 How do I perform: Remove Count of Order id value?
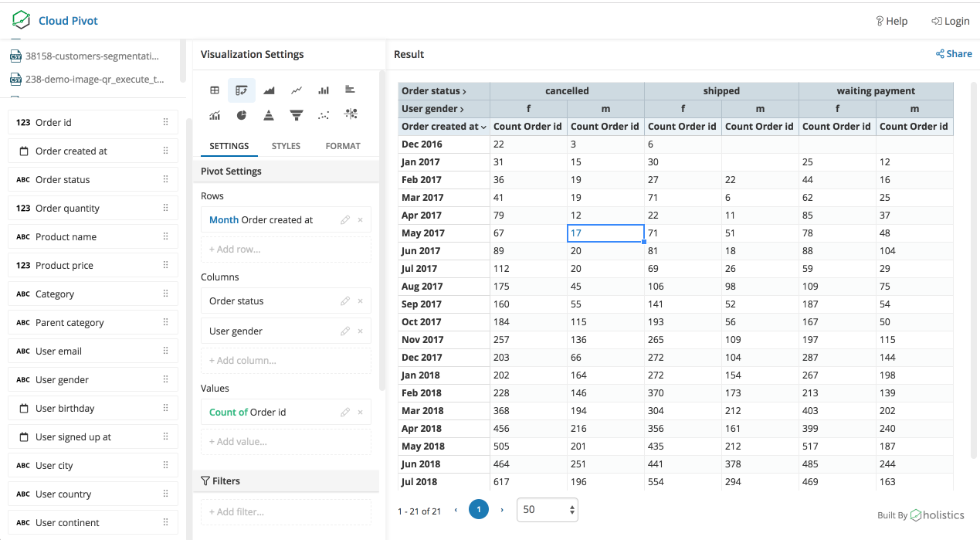(360, 413)
